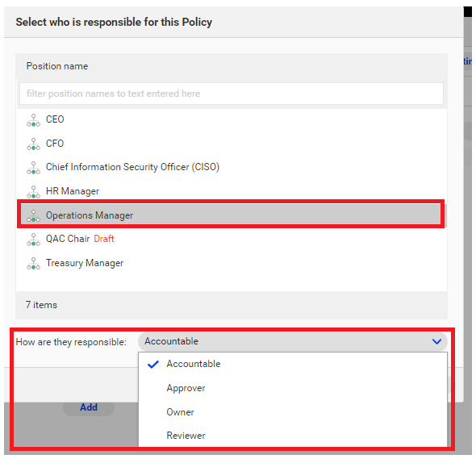Image resolution: width=476 pixels, height=459 pixels.
Task: Click the blue checkmark beside Accountable
Action: tap(153, 365)
